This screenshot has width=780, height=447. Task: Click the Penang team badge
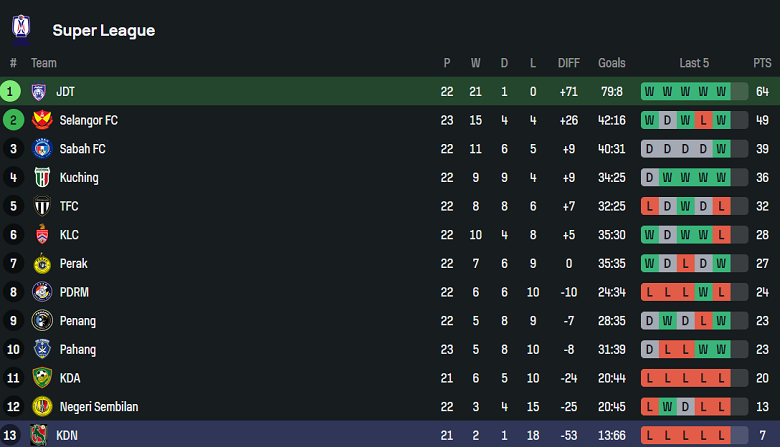point(42,321)
